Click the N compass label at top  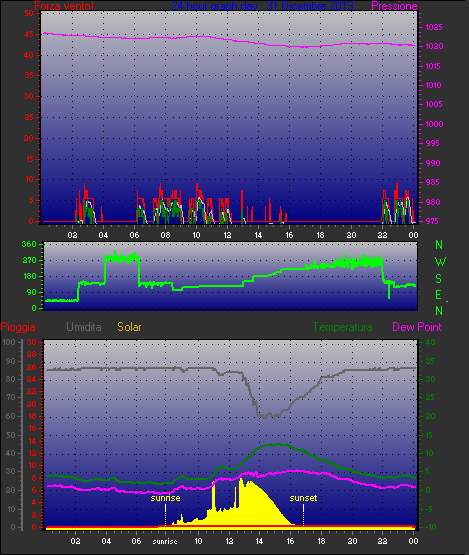[x=439, y=245]
